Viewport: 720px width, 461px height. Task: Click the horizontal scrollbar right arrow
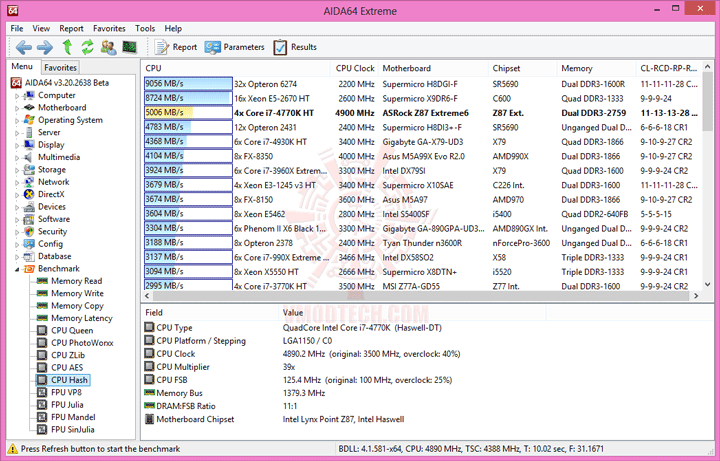coord(696,296)
